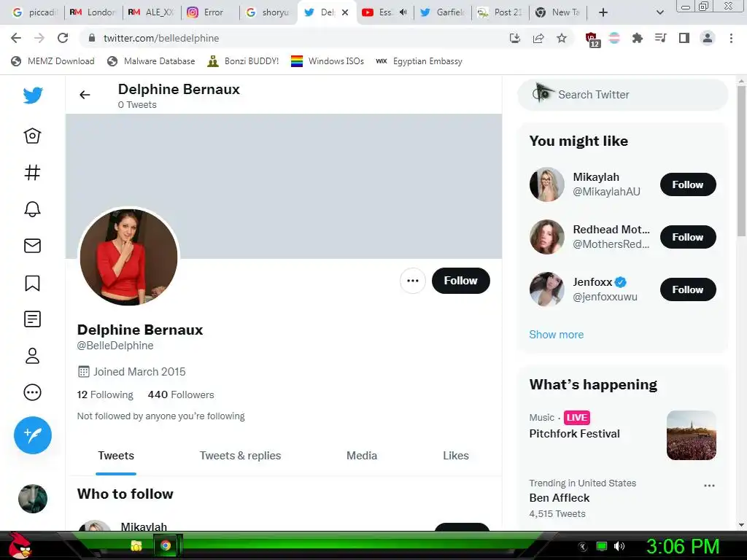This screenshot has height=560, width=747.
Task: Open the 12 Following list
Action: point(105,394)
